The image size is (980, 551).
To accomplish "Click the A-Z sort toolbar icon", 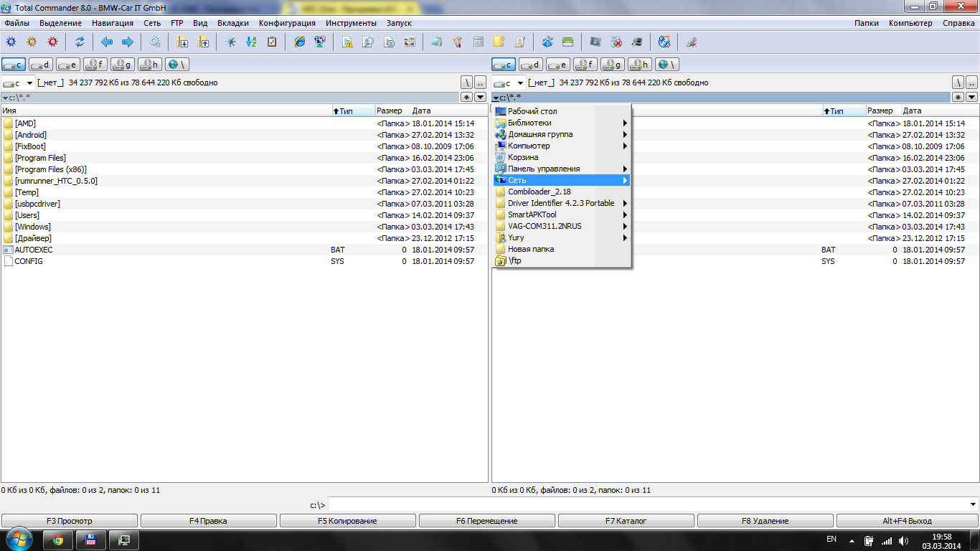I will click(251, 42).
